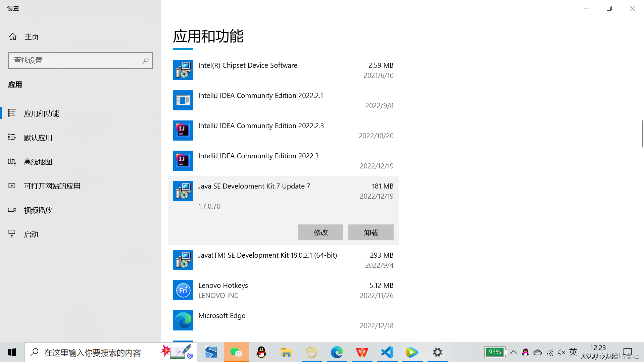
Task: Click the Wi-Fi network tray icon
Action: (550, 352)
